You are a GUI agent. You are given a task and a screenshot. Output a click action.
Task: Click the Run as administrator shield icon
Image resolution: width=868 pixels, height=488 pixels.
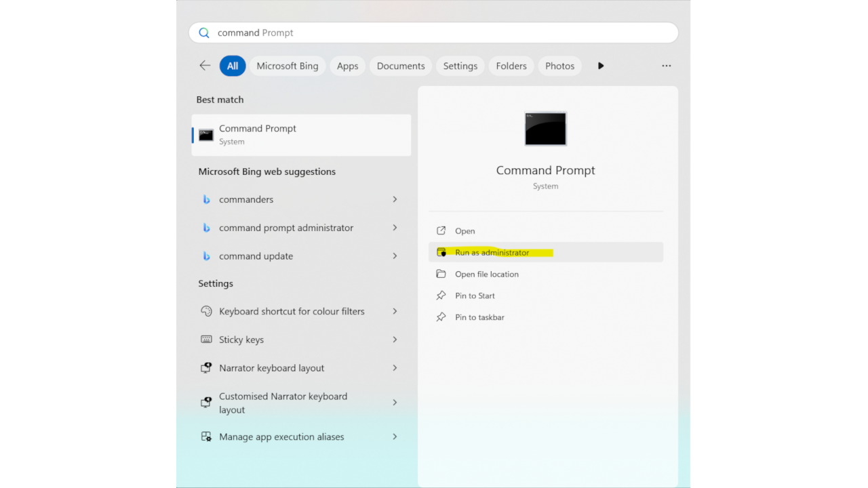click(x=441, y=252)
